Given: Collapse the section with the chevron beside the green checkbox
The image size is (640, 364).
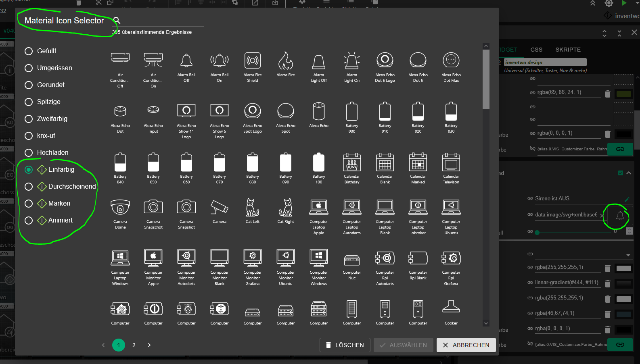Looking at the screenshot, I should [x=629, y=173].
